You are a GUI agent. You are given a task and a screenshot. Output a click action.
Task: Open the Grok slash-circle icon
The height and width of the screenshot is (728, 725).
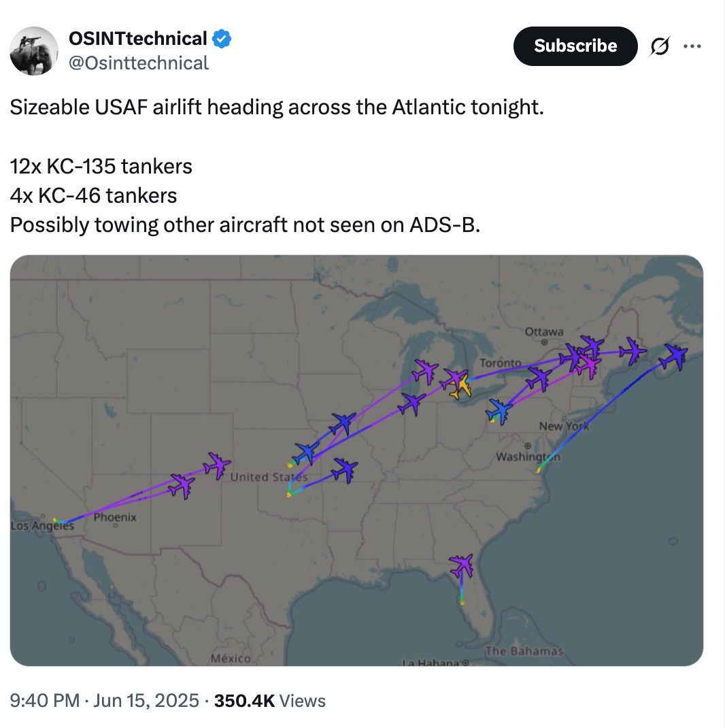(x=660, y=46)
